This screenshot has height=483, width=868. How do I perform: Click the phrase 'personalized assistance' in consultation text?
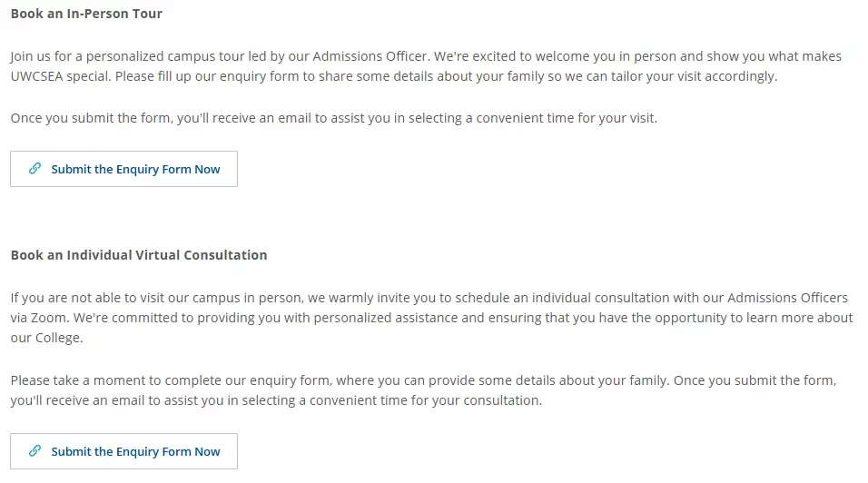386,318
